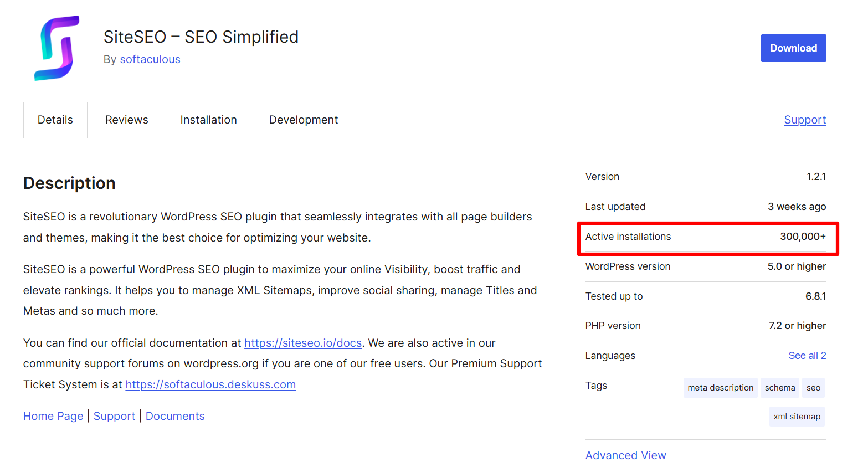This screenshot has height=462, width=868.
Task: Open the Advanced View link
Action: click(x=626, y=455)
